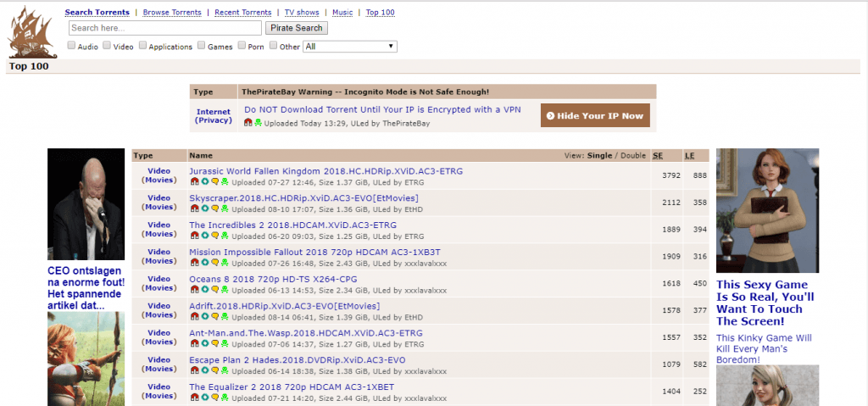The image size is (868, 406).
Task: Open Escape Plan 2 Hades torrent link
Action: pyautogui.click(x=298, y=360)
